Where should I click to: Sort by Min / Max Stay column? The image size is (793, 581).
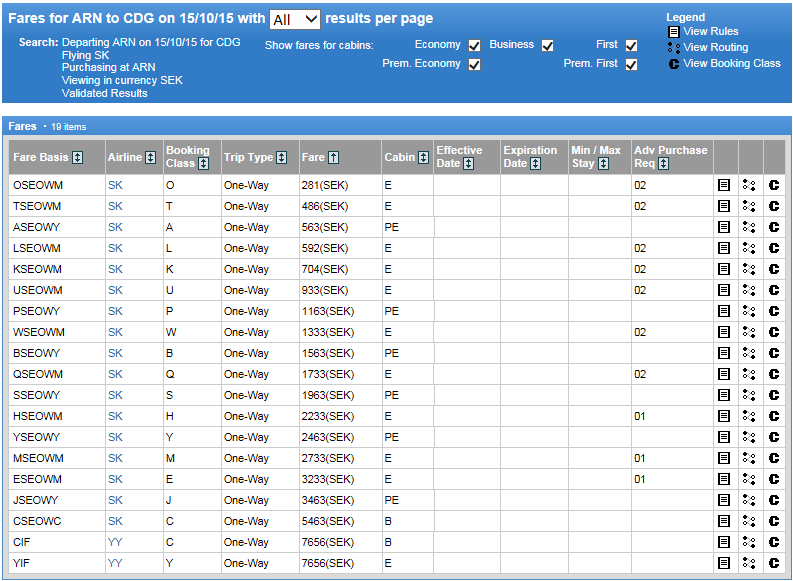tap(604, 164)
